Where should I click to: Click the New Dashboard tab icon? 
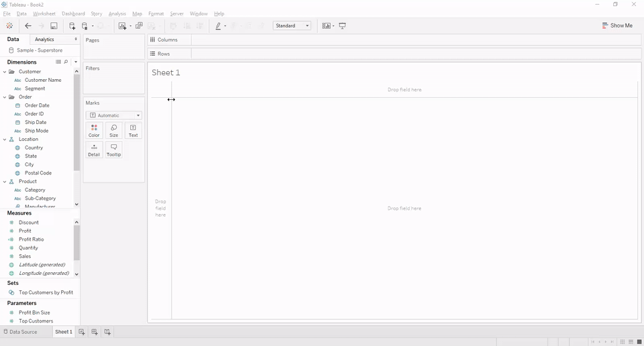[95, 332]
